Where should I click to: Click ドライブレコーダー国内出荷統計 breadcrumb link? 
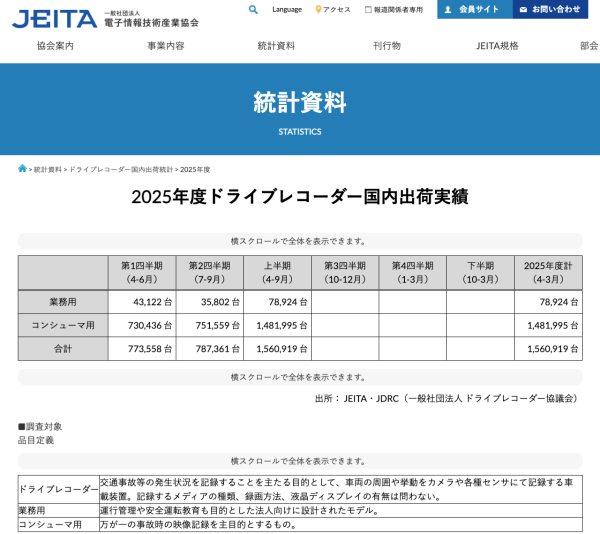(x=121, y=169)
